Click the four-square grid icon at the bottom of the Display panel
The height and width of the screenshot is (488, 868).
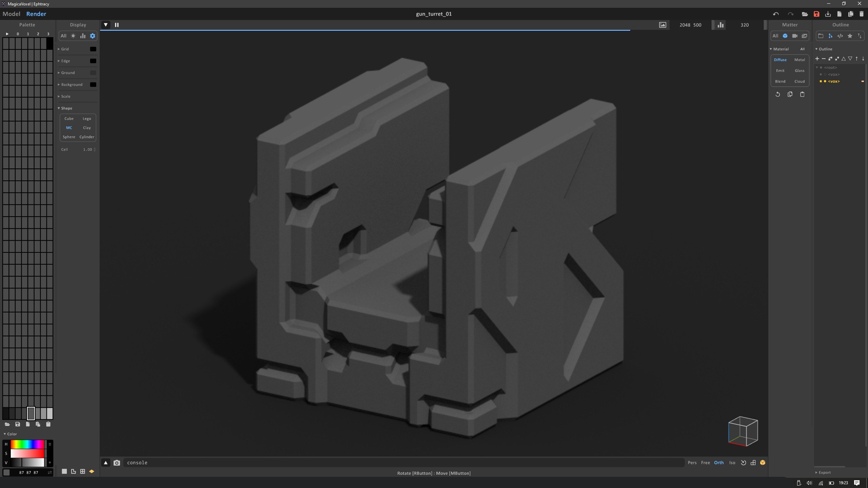pos(82,471)
